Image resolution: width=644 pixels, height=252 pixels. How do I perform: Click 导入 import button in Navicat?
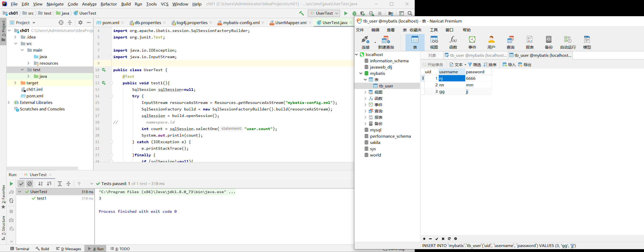tap(509, 65)
